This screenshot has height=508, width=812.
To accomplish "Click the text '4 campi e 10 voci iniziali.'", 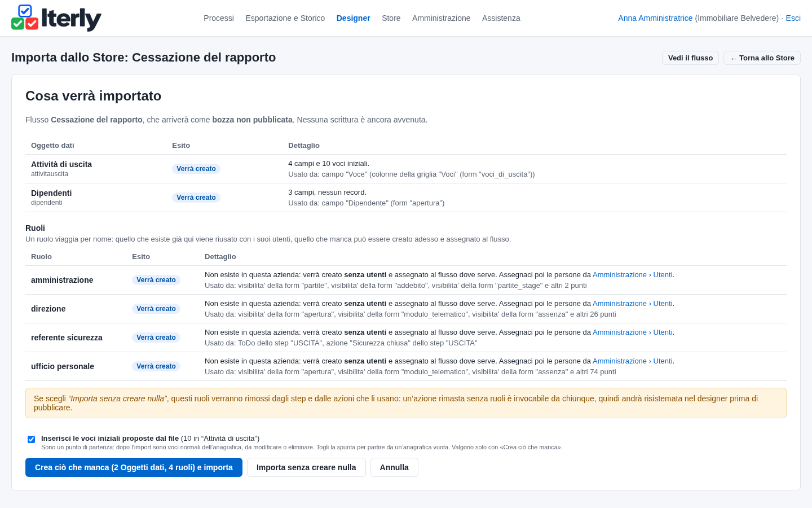I will click(329, 164).
